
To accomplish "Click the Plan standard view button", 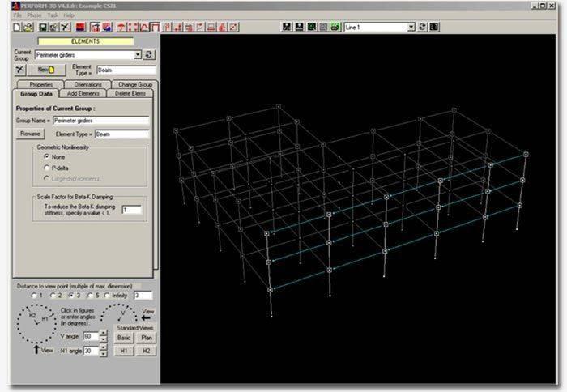I will pyautogui.click(x=147, y=338).
